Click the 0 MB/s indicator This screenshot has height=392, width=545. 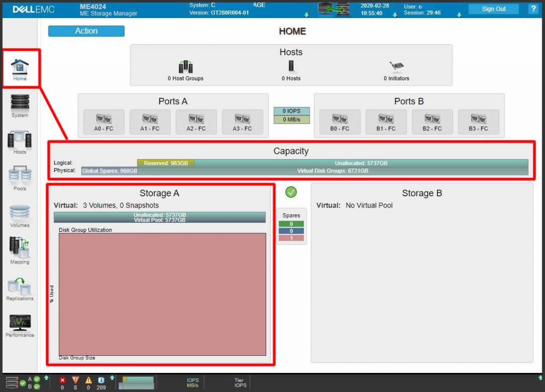pos(291,120)
